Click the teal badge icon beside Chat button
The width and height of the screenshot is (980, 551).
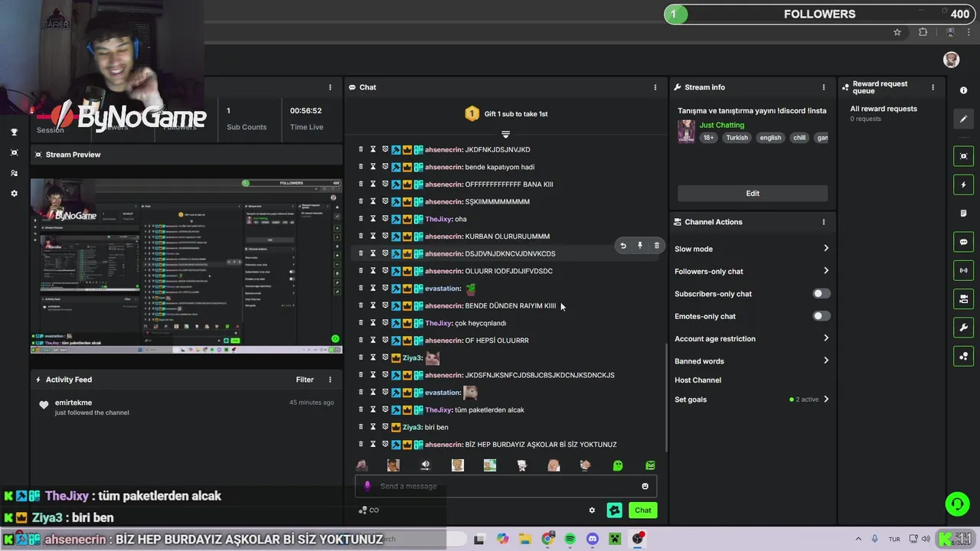coord(615,510)
